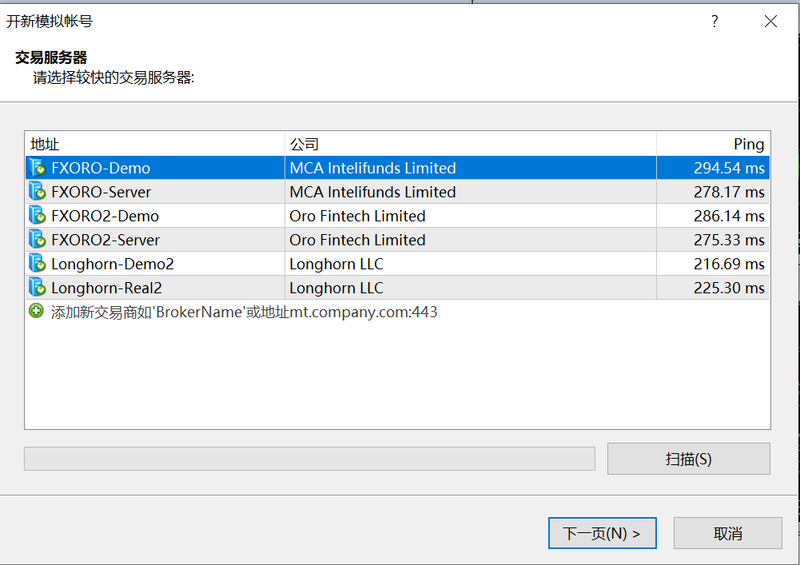
Task: Click the green plus add-broker icon
Action: point(36,311)
